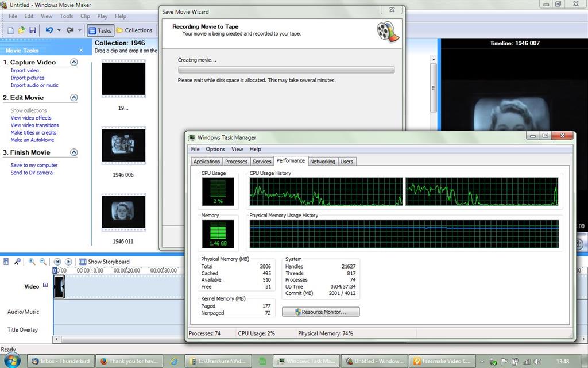Click Import audio or music link
The height and width of the screenshot is (368, 588).
(34, 85)
